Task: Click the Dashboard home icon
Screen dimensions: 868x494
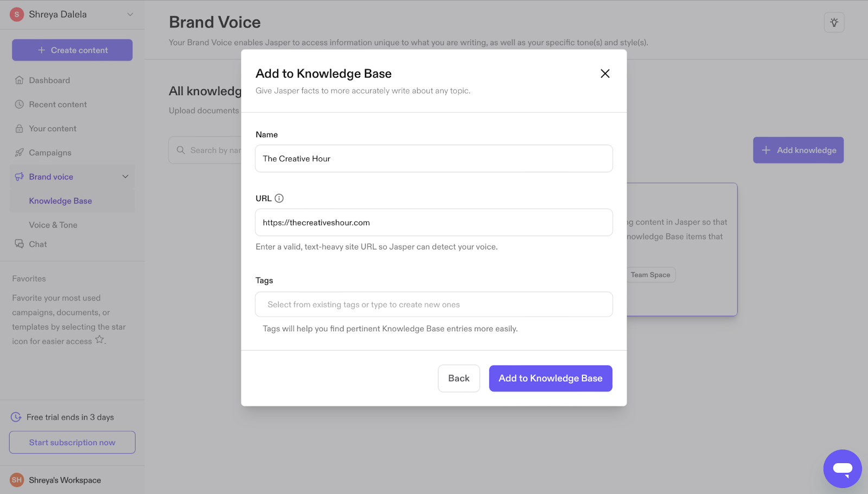Action: (x=20, y=80)
